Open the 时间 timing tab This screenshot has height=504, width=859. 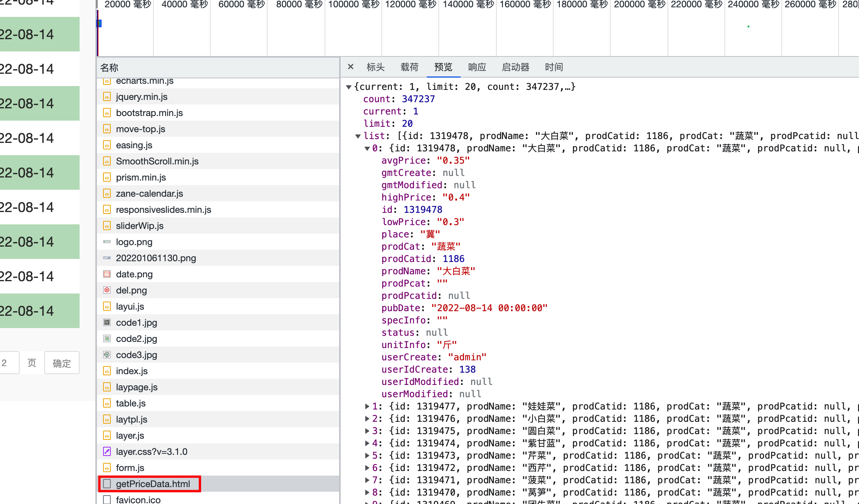[554, 67]
